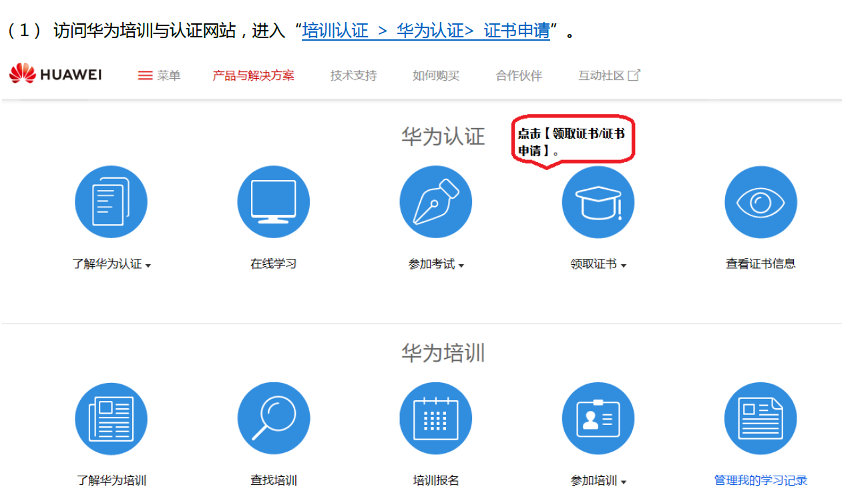Click the 了解华为认证 document icon
Viewport: 868px width, 503px height.
(x=112, y=201)
